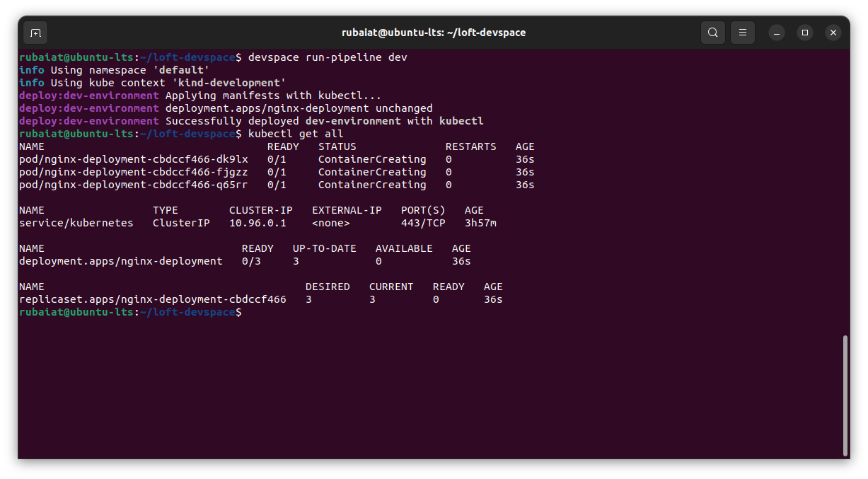The image size is (868, 479).
Task: Click the 'service/kubernetes' entry
Action: point(75,222)
